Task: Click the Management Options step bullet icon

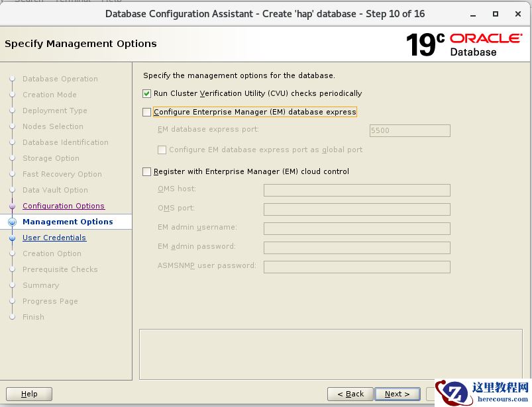Action: 12,222
